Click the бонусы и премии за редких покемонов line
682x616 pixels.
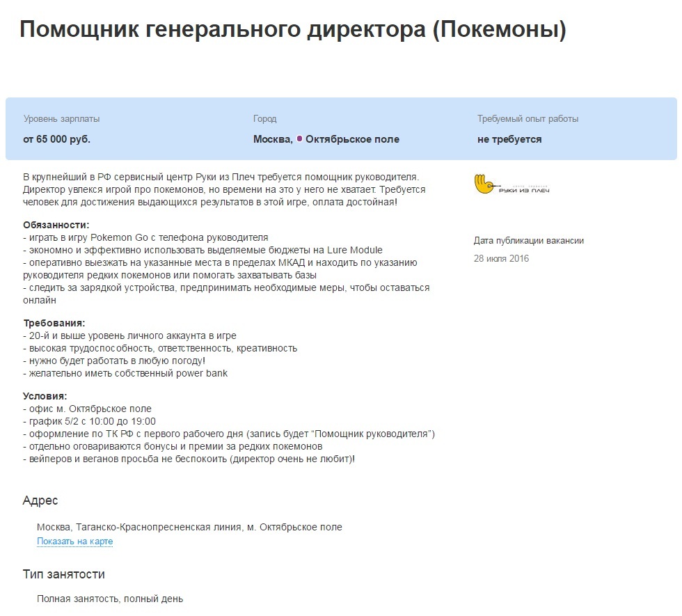[x=173, y=446]
